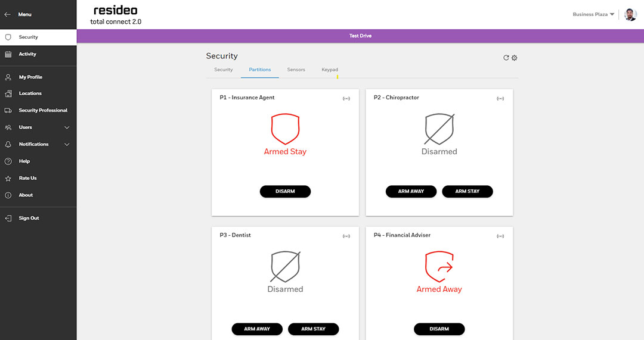Click the Security shield icon in sidebar
Viewport: 644px width, 340px height.
[8, 38]
